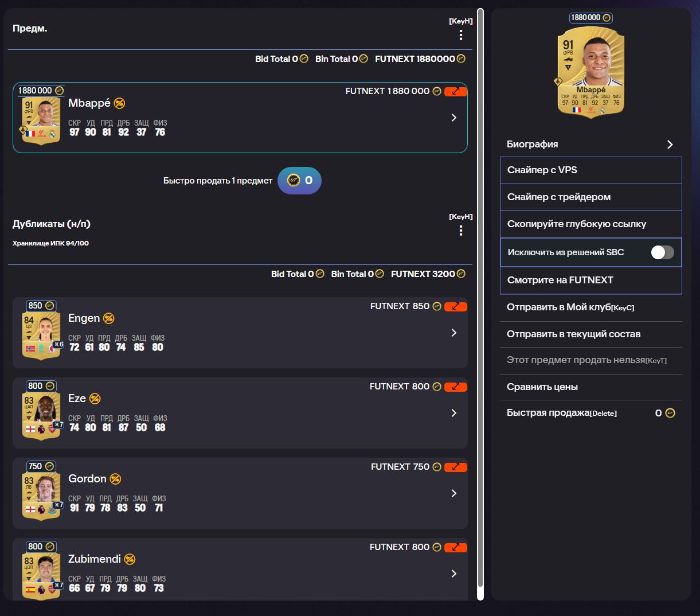Select Скопируйте глубокую ссылку option

pos(591,224)
